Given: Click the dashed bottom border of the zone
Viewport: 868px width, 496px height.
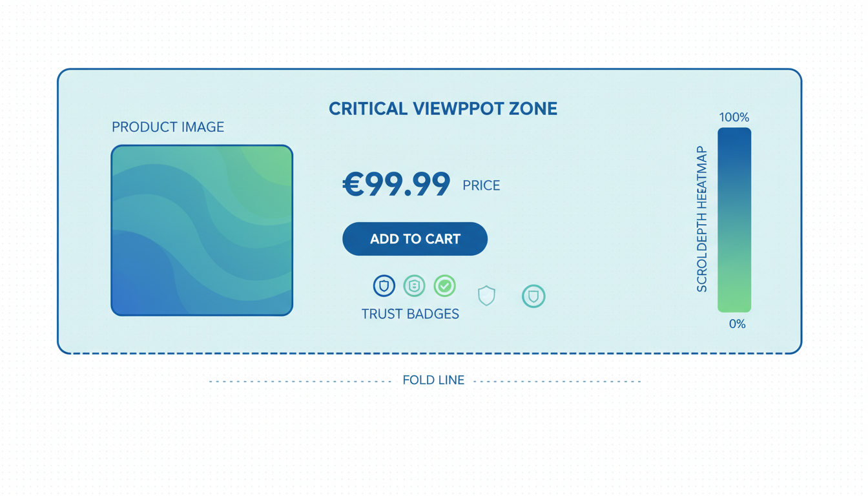Looking at the screenshot, I should tap(429, 353).
